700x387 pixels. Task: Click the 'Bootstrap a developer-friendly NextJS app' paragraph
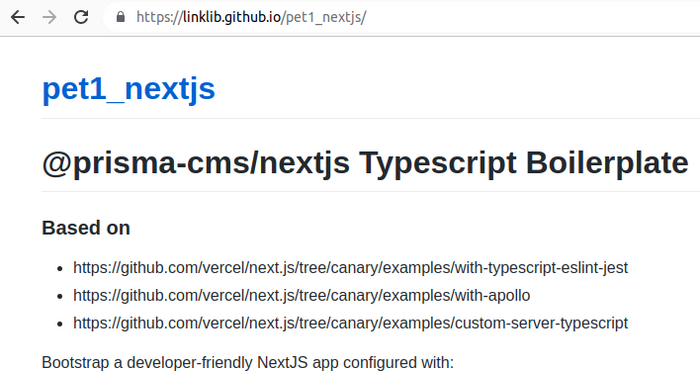click(248, 362)
